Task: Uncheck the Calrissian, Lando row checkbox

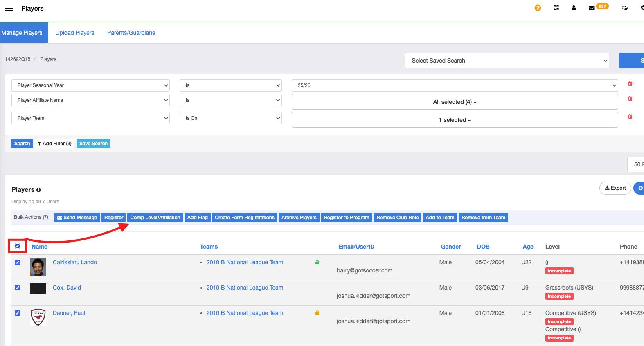Action: click(x=18, y=263)
